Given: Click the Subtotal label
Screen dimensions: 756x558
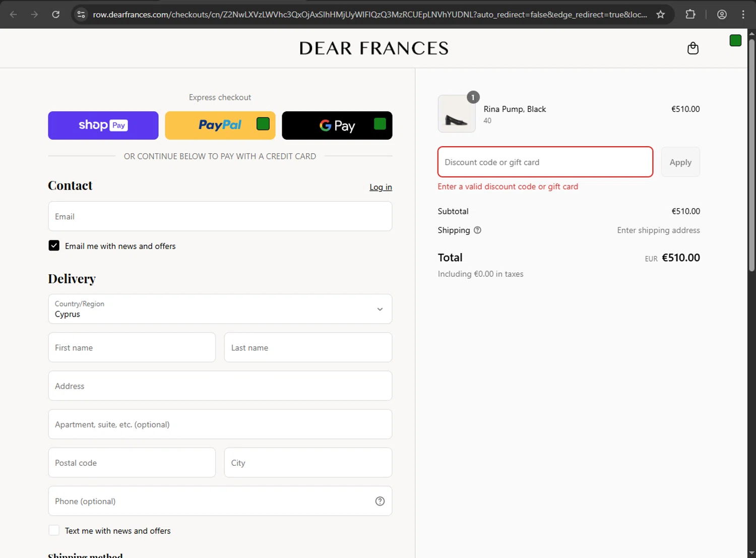Looking at the screenshot, I should pyautogui.click(x=453, y=211).
